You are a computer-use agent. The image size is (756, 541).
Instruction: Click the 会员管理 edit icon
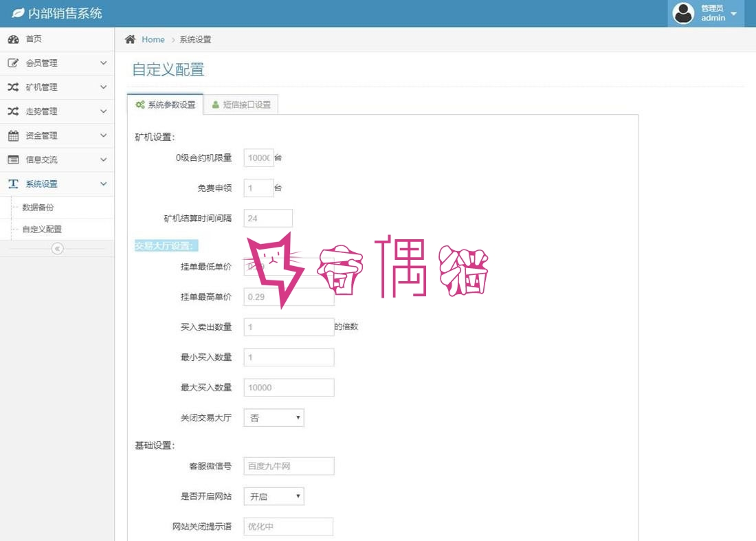click(14, 63)
